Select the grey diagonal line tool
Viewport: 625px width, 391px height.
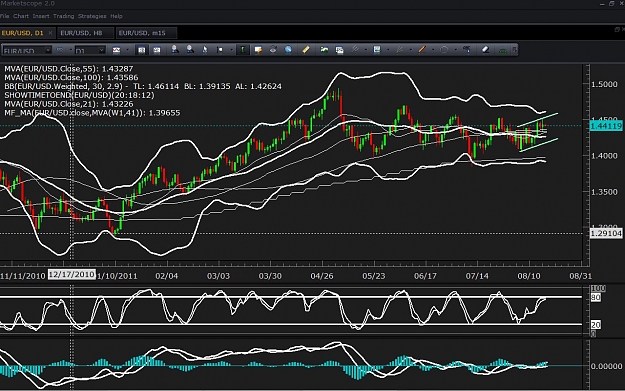pos(354,50)
